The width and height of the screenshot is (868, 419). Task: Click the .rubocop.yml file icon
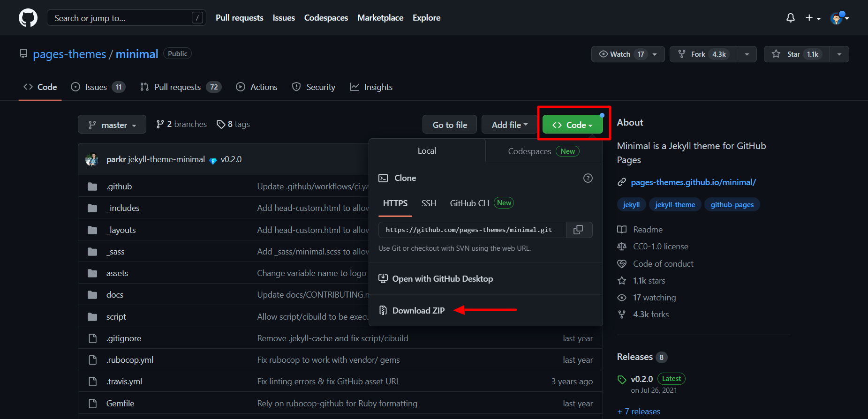92,360
